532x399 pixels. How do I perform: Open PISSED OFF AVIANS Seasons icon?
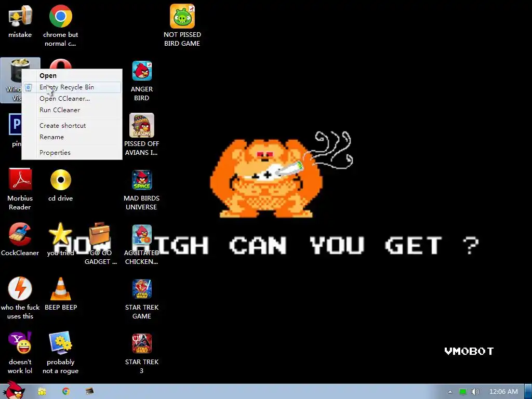tap(142, 125)
